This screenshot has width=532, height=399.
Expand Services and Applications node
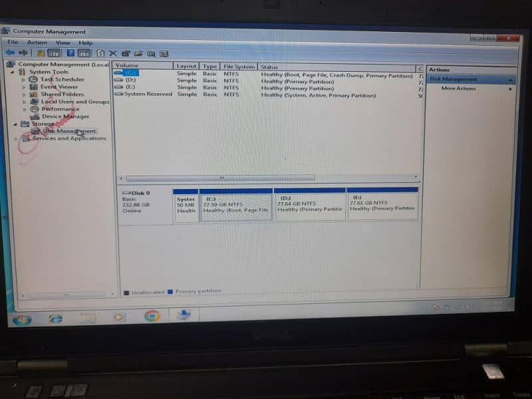(16, 139)
